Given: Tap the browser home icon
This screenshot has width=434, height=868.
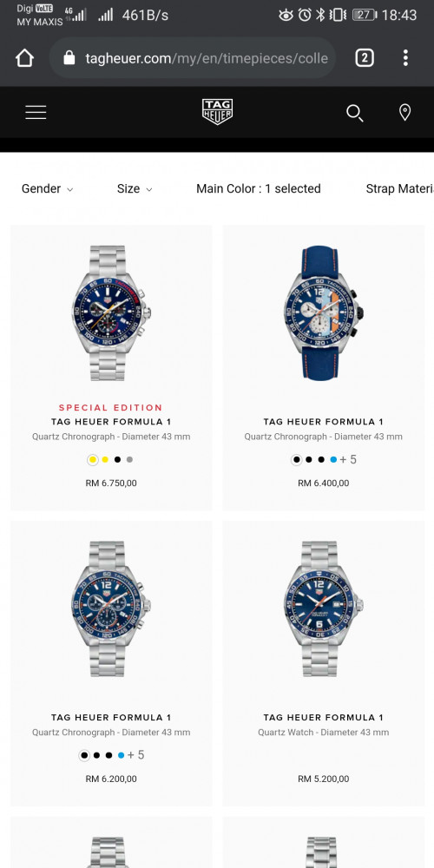Looking at the screenshot, I should coord(24,58).
